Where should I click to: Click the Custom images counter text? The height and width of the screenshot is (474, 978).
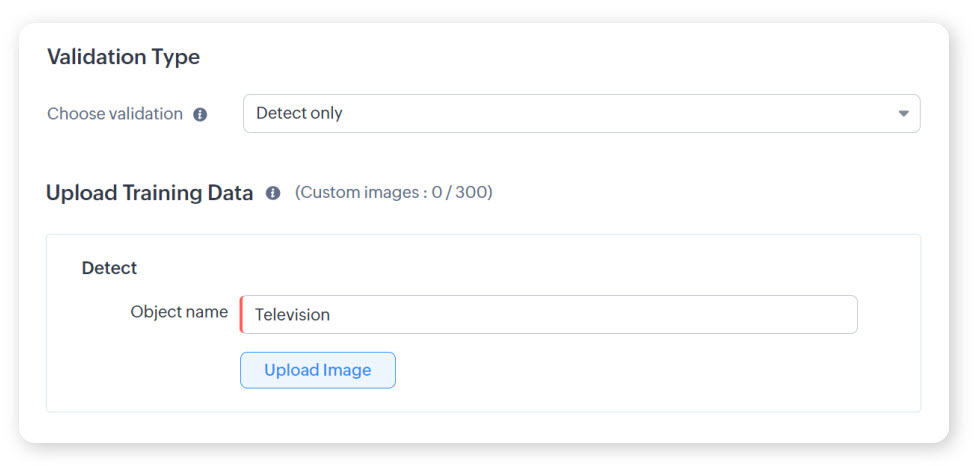tap(393, 192)
